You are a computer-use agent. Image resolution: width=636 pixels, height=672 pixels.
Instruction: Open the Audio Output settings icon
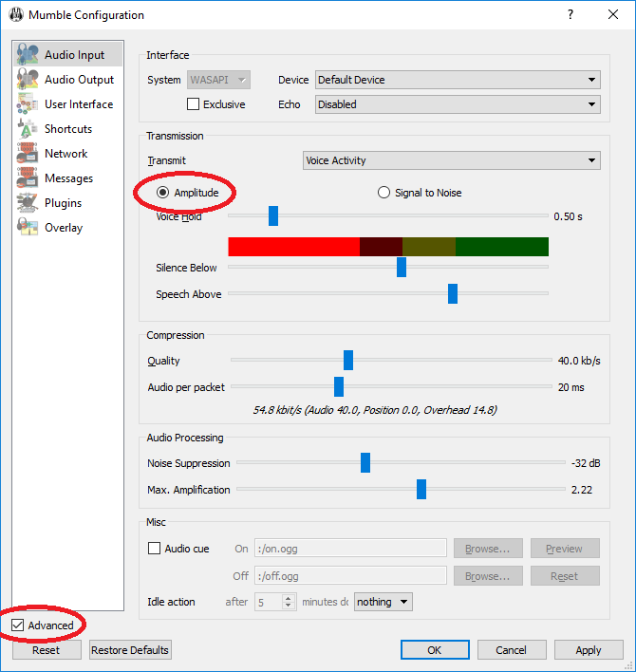tap(28, 80)
